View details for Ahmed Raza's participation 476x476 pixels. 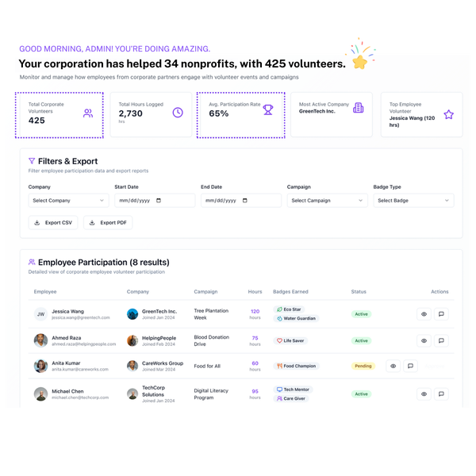pyautogui.click(x=424, y=340)
